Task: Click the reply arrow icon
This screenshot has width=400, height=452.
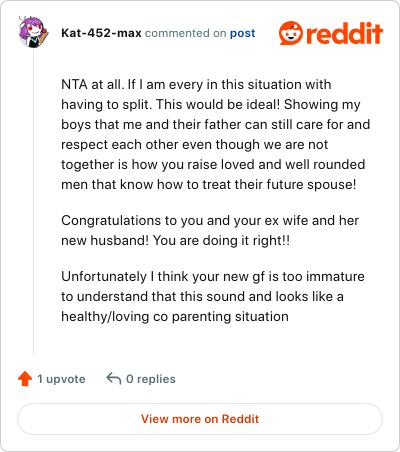Action: click(114, 379)
